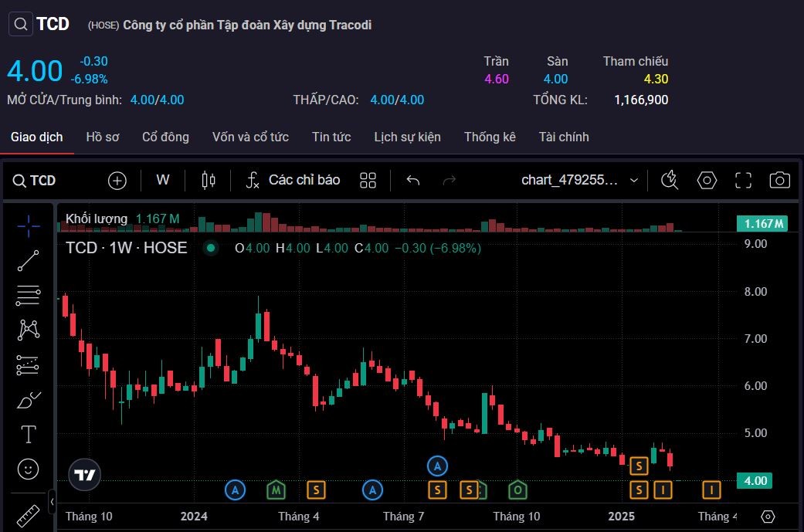Click the TCD ticker heading
This screenshot has width=804, height=532.
53,24
